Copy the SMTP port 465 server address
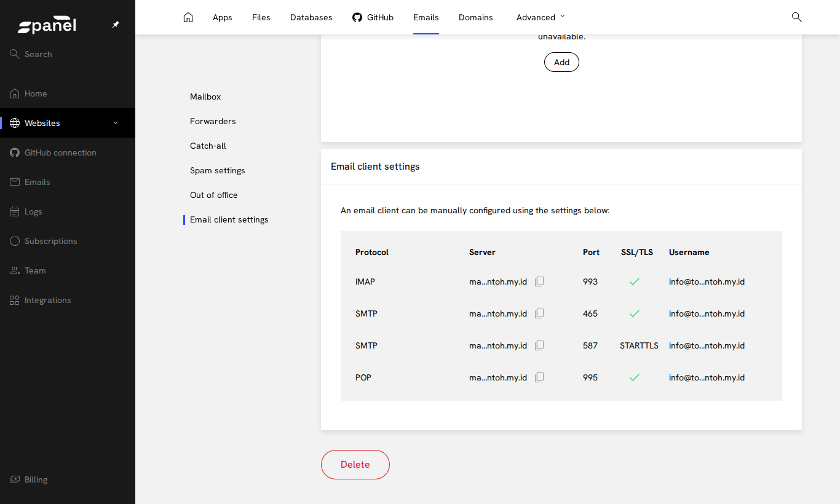This screenshot has height=504, width=840. (539, 313)
